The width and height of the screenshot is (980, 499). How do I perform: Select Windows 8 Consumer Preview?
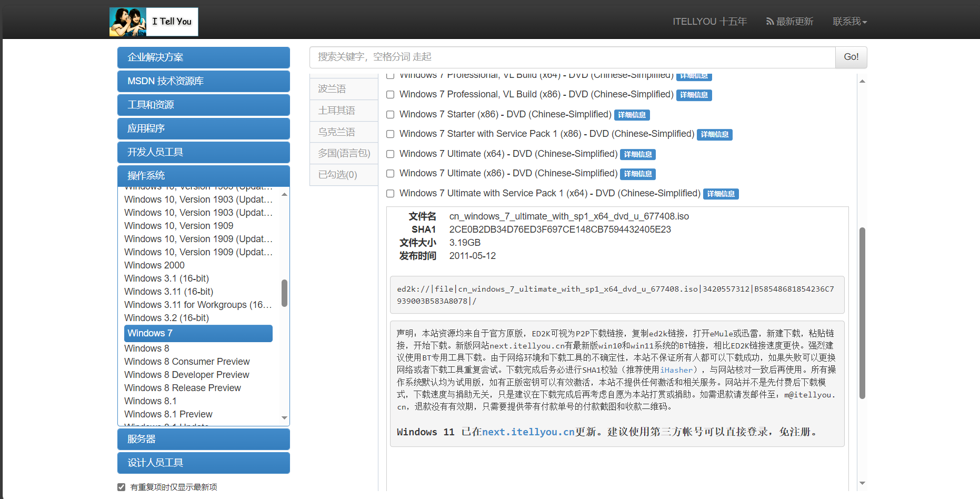[187, 362]
